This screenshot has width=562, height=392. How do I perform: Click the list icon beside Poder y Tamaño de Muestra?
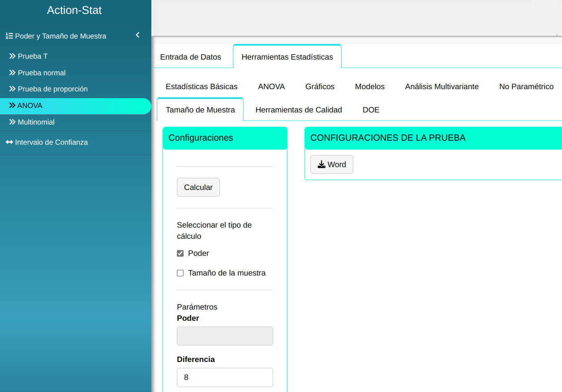point(9,36)
